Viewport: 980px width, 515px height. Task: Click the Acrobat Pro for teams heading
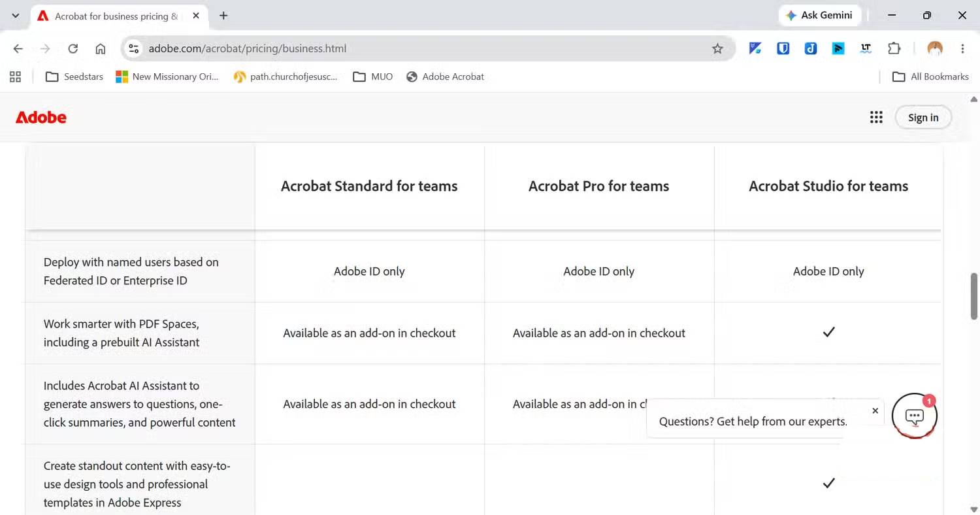pyautogui.click(x=599, y=186)
